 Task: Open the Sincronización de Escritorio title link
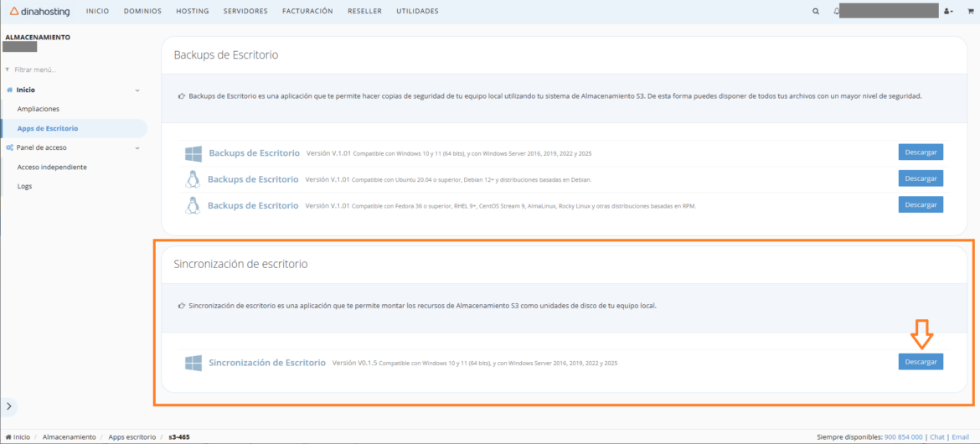(267, 363)
